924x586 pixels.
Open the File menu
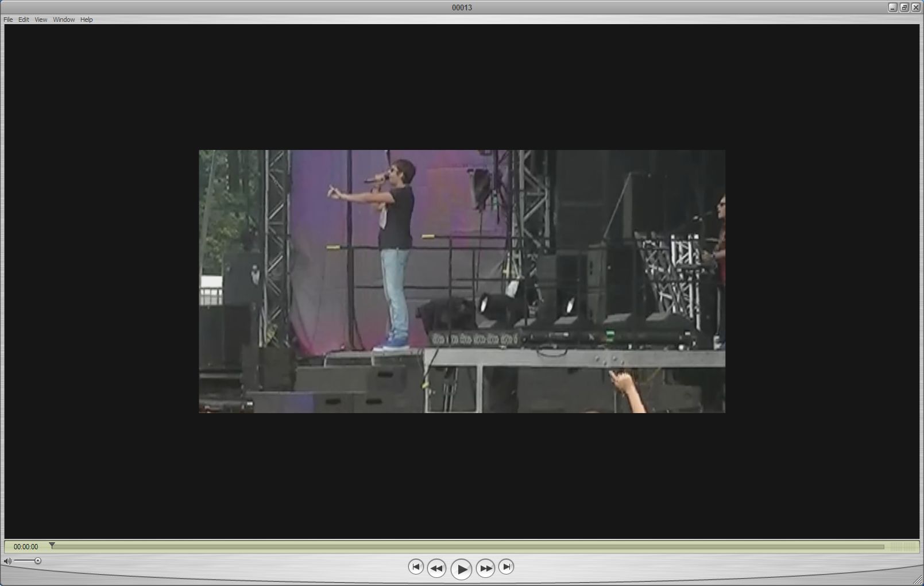[x=8, y=20]
